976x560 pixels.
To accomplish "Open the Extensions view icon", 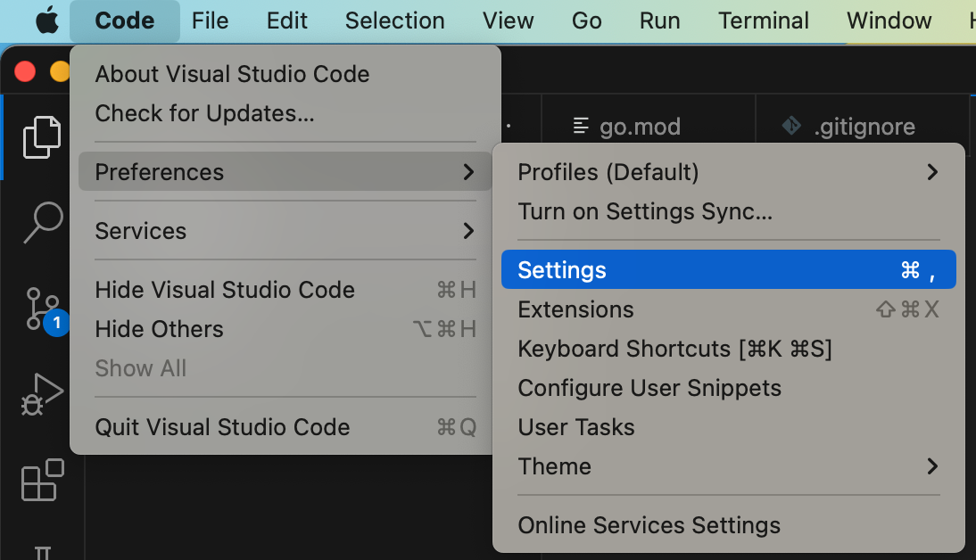I will tap(42, 480).
